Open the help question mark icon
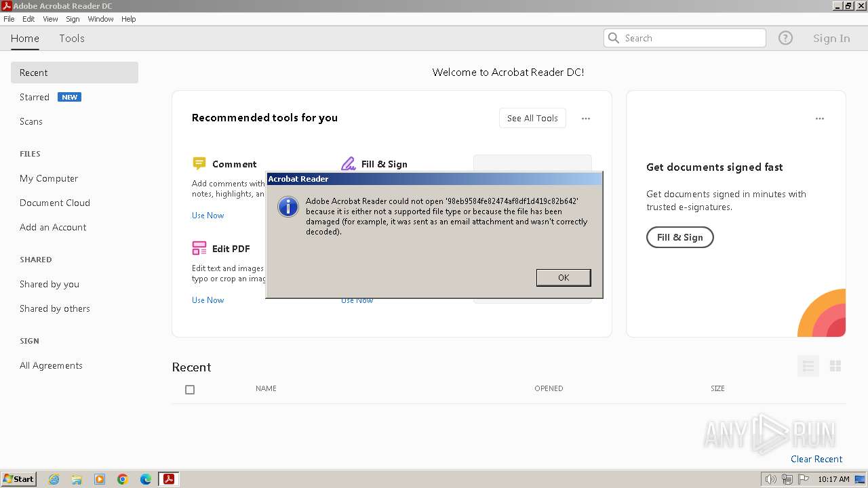 point(785,38)
